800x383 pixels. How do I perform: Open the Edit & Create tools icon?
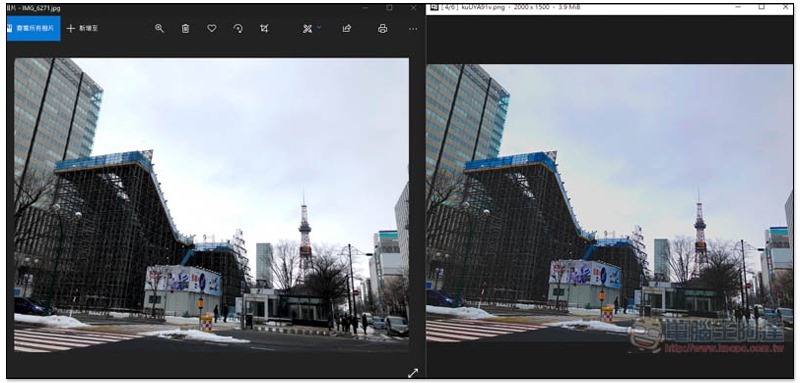(x=307, y=29)
